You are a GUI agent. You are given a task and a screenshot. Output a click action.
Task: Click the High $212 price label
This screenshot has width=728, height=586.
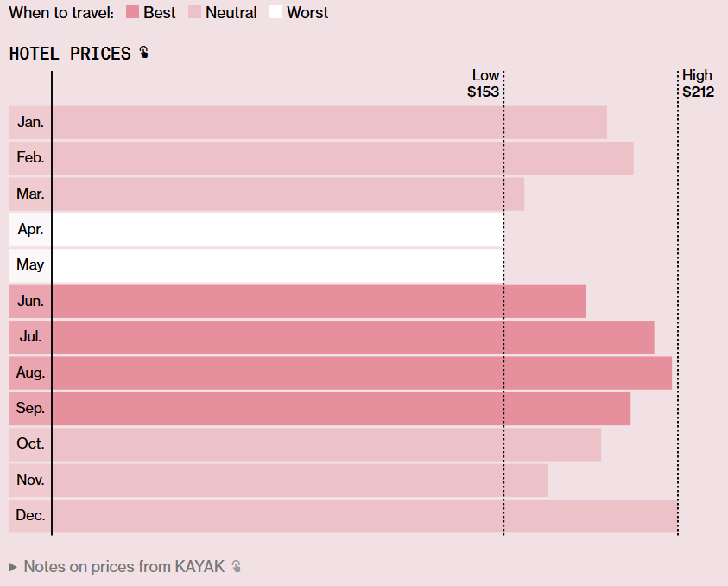point(698,84)
